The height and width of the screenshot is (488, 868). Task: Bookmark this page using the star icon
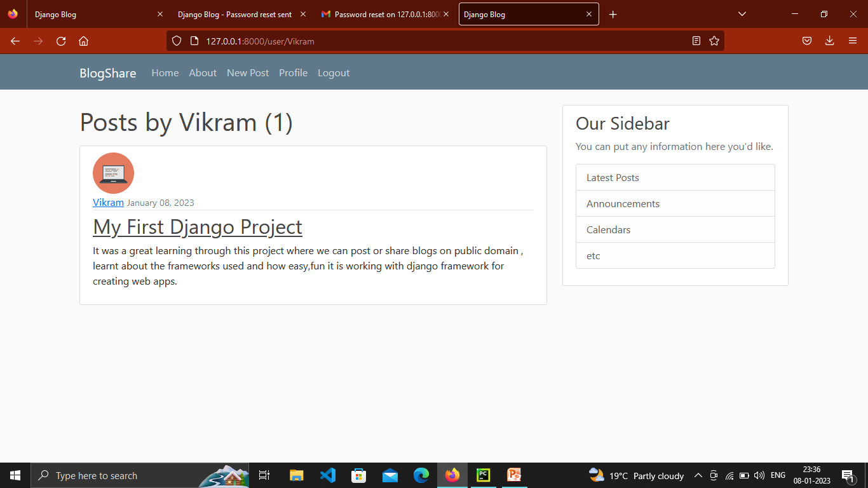click(714, 41)
